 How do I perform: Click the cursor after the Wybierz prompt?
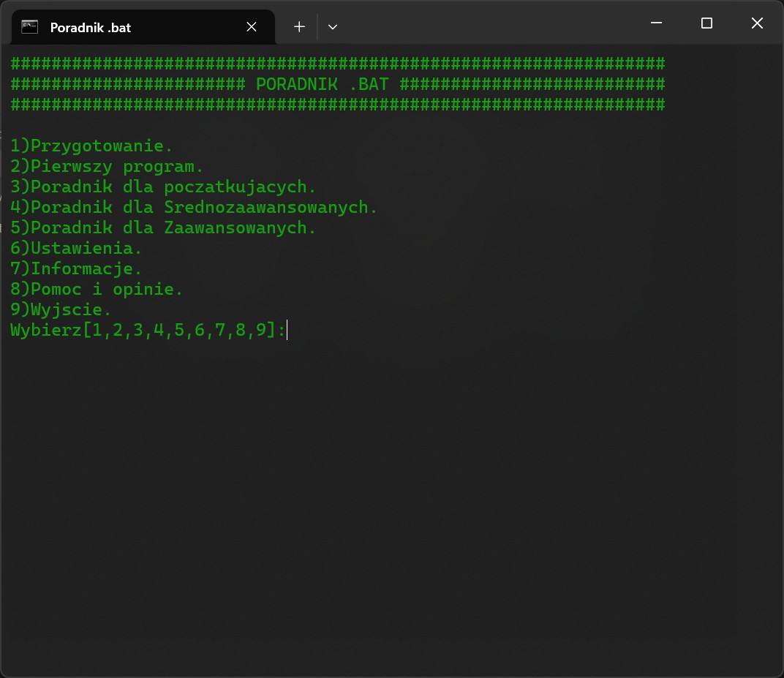pyautogui.click(x=288, y=331)
